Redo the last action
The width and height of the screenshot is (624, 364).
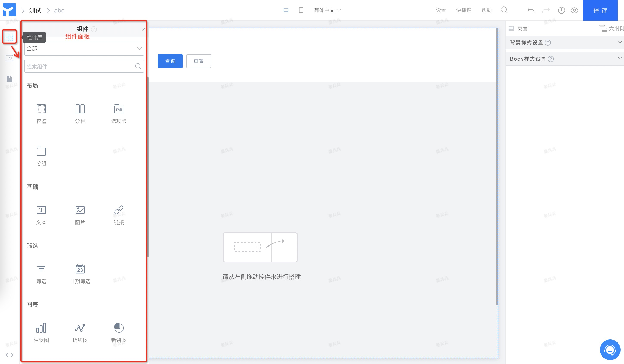[546, 10]
